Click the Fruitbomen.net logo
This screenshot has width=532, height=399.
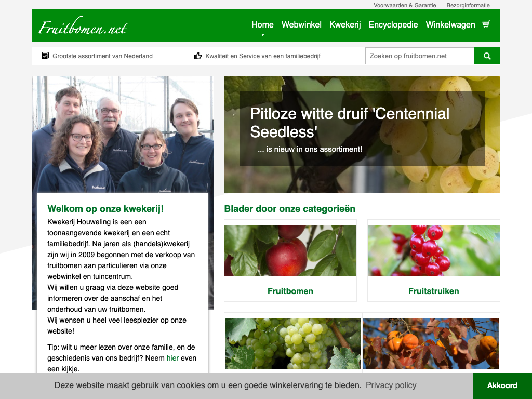coord(83,26)
